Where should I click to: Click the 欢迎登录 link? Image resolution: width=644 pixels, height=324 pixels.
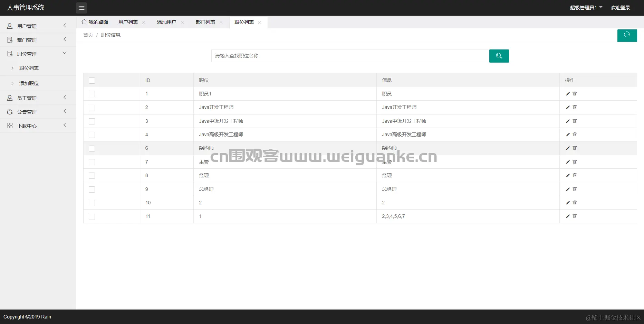click(621, 8)
